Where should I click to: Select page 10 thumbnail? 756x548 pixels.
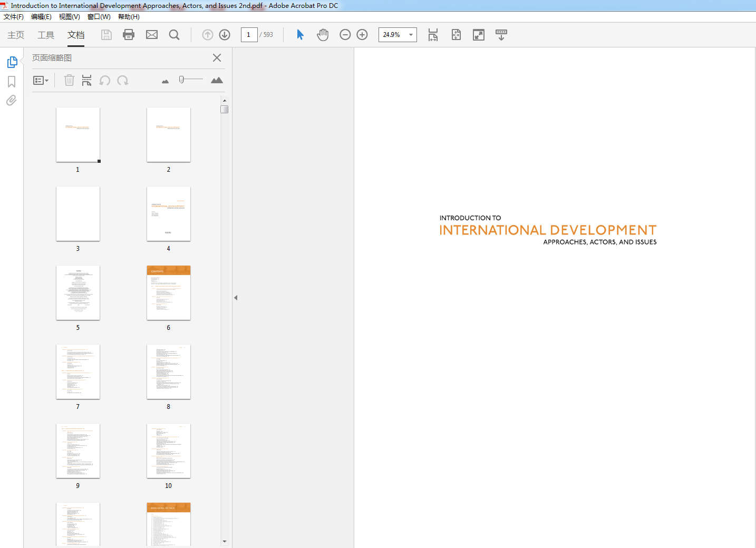point(169,451)
